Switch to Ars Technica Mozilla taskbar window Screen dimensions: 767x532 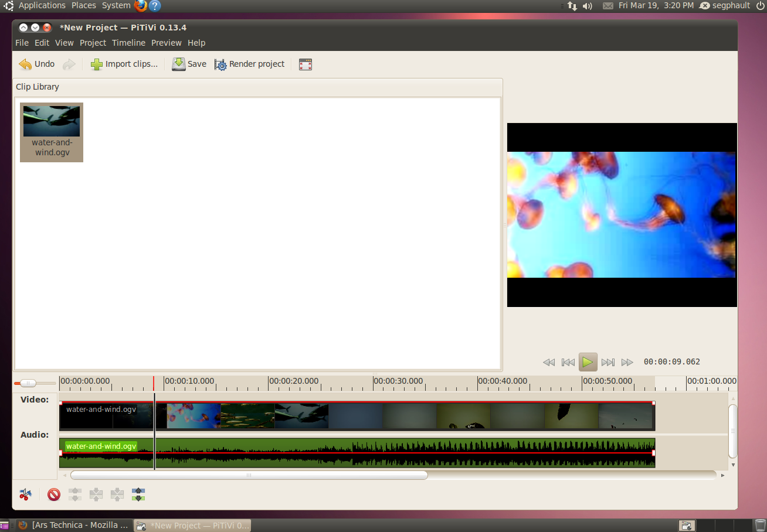coord(74,525)
